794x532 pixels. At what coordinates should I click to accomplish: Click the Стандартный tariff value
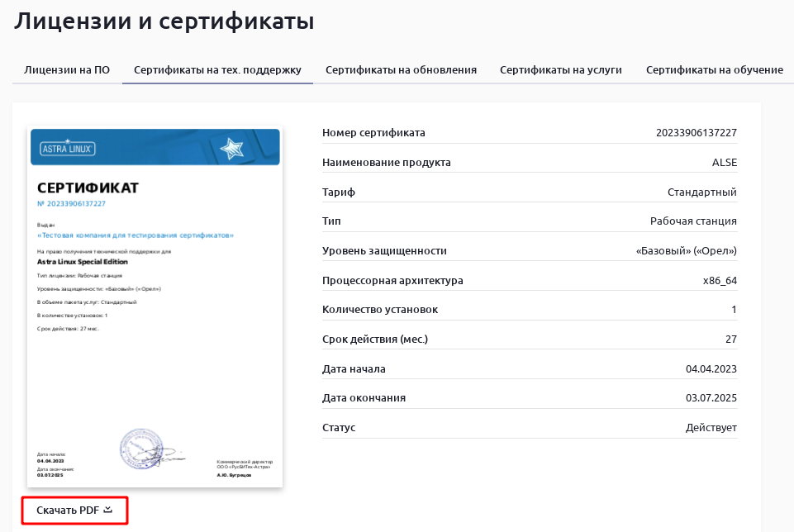tap(701, 192)
